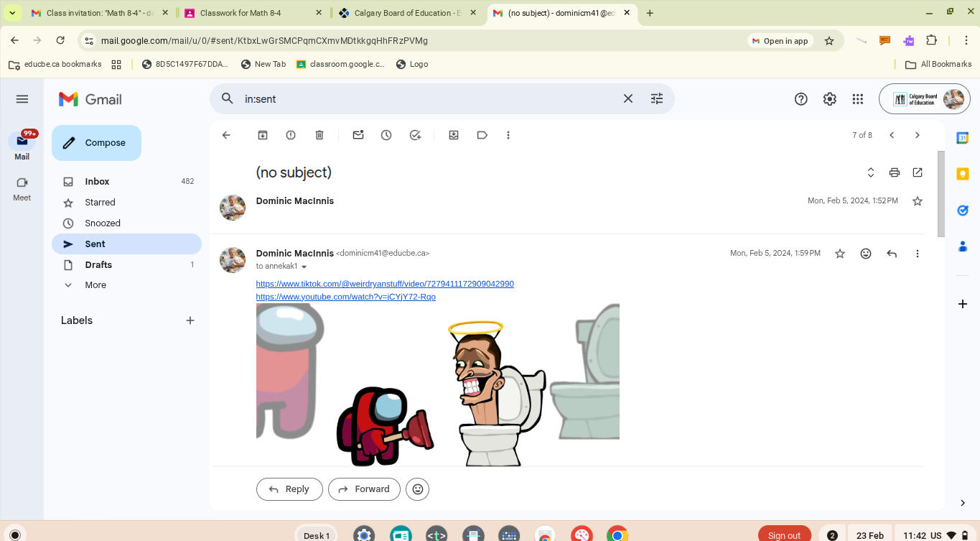Report this message as spam
Viewport: 980px width, 541px height.
click(291, 135)
